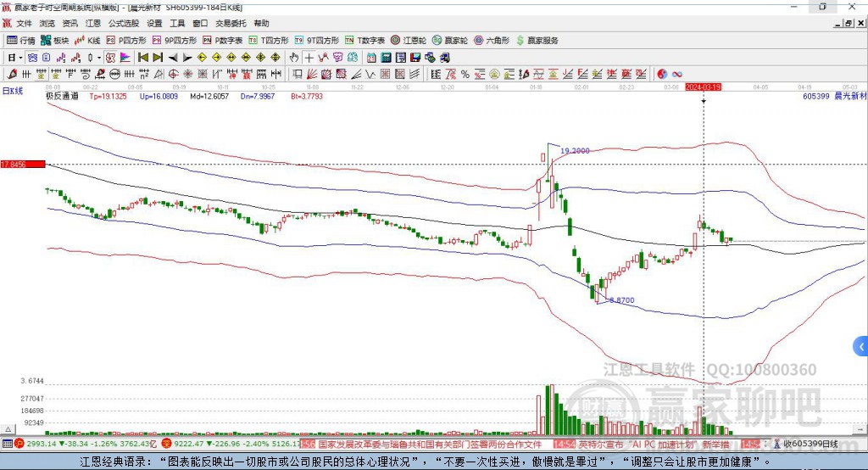The image size is (868, 470).
Task: Open 国家发展改革委 news ticker headline
Action: point(429,445)
